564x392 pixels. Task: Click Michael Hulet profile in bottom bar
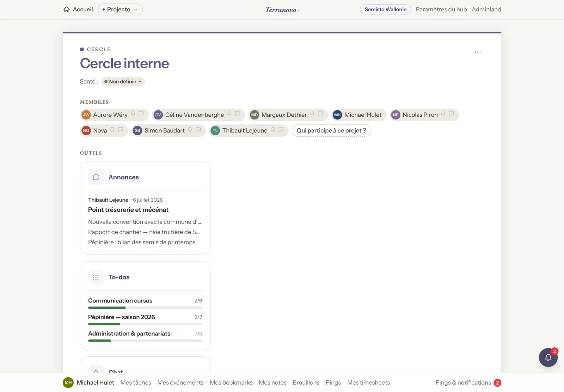click(88, 382)
